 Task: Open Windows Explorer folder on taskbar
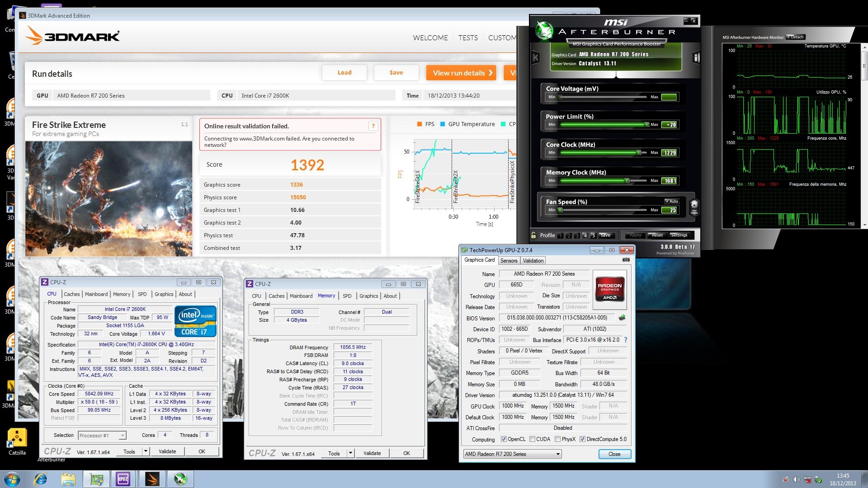point(68,479)
